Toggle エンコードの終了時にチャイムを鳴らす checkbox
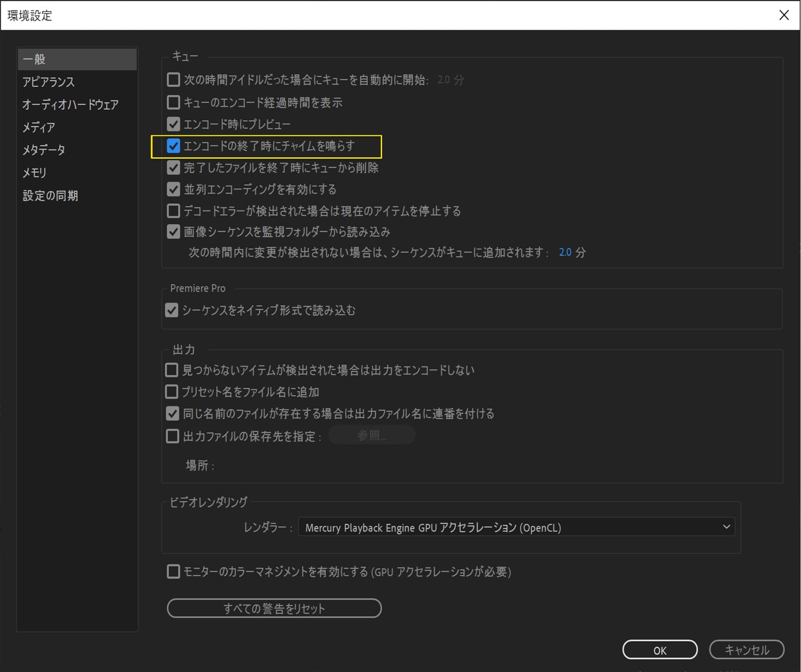This screenshot has height=672, width=801. click(173, 146)
